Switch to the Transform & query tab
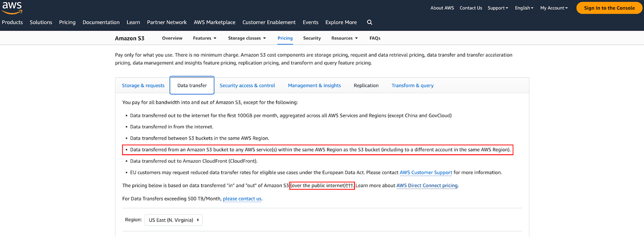644x237 pixels. 413,85
